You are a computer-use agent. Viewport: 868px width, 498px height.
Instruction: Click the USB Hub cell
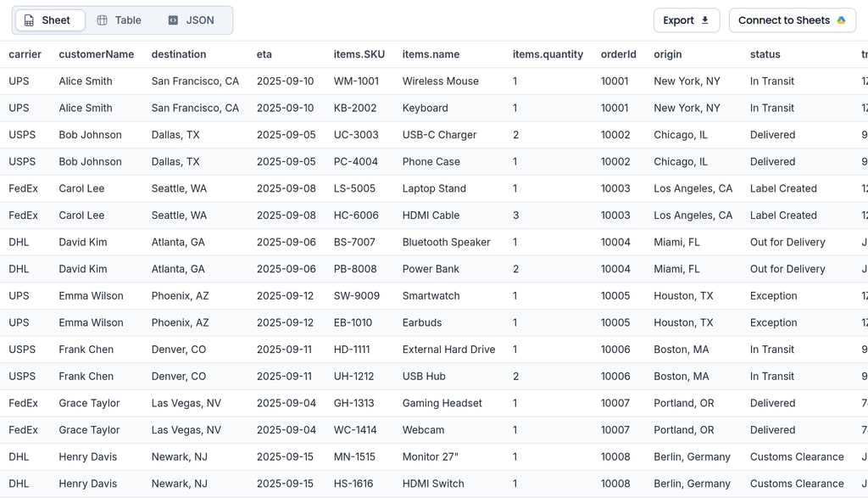(424, 377)
